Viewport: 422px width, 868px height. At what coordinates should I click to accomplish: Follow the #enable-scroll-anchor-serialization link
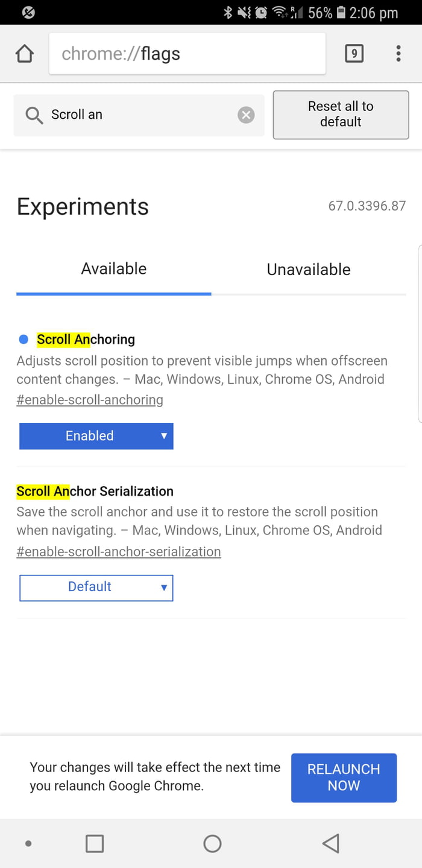[x=119, y=551]
